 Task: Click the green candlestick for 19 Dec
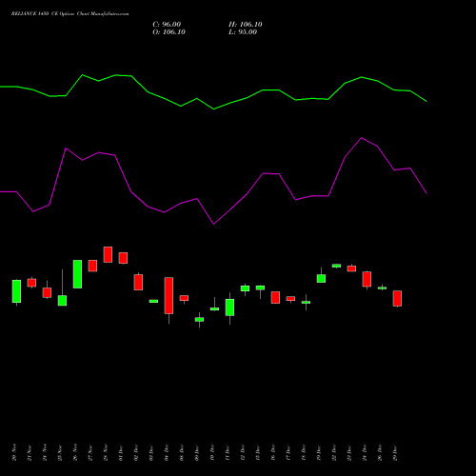[x=321, y=278]
